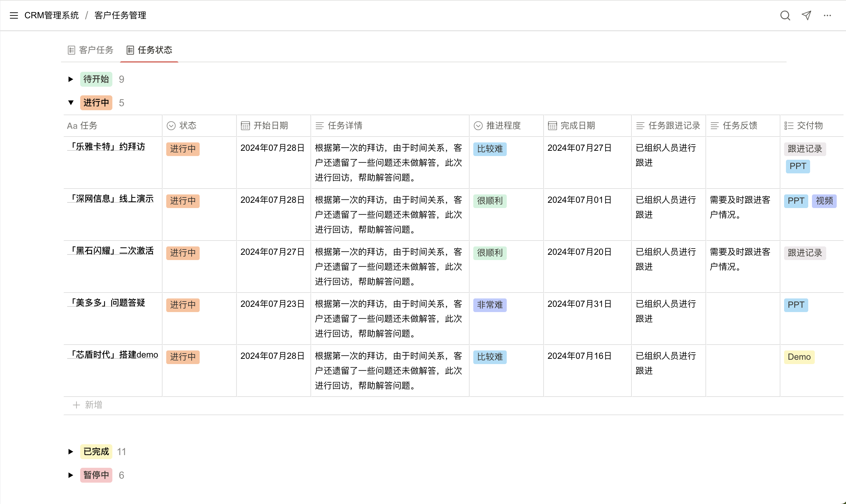
Task: Click the Demo deliverable tag
Action: pos(799,357)
